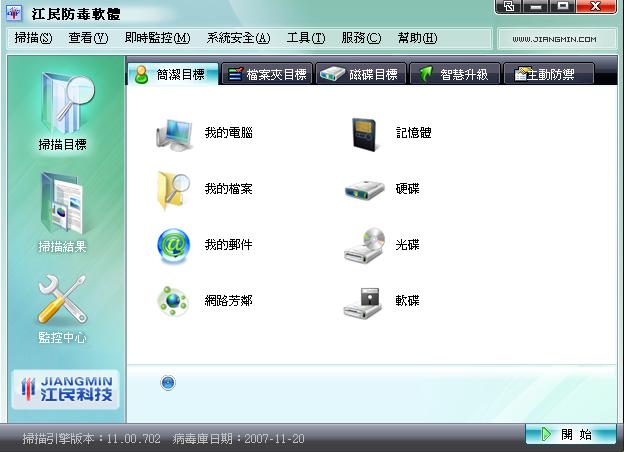Click the 我的郵件 label text
This screenshot has height=452, width=624.
228,245
